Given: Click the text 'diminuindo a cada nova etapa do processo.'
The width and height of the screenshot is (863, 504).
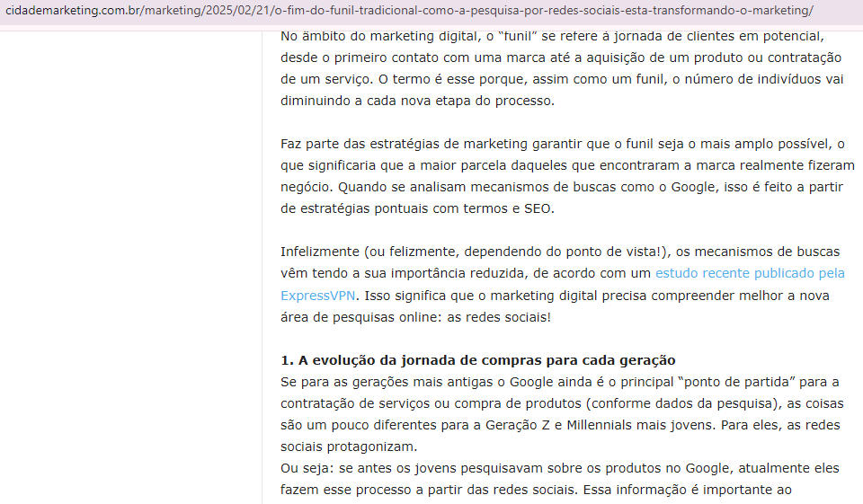Looking at the screenshot, I should 417,101.
